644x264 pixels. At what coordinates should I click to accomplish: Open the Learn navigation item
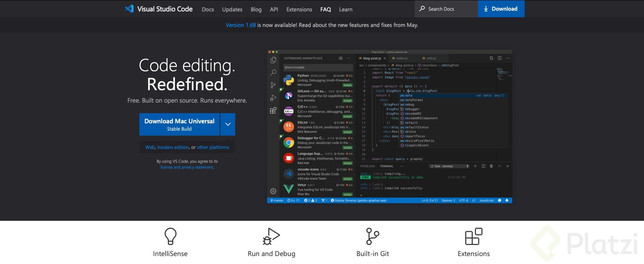[x=346, y=9]
